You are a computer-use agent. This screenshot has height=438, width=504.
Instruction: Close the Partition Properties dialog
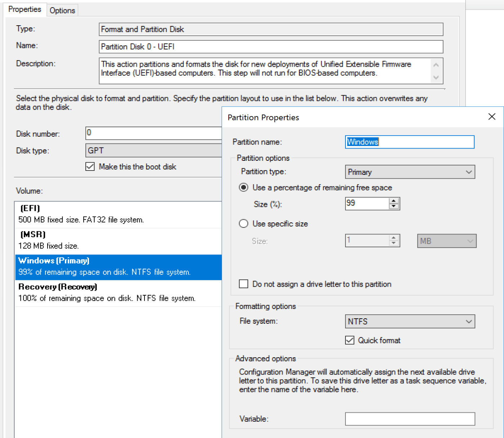492,117
